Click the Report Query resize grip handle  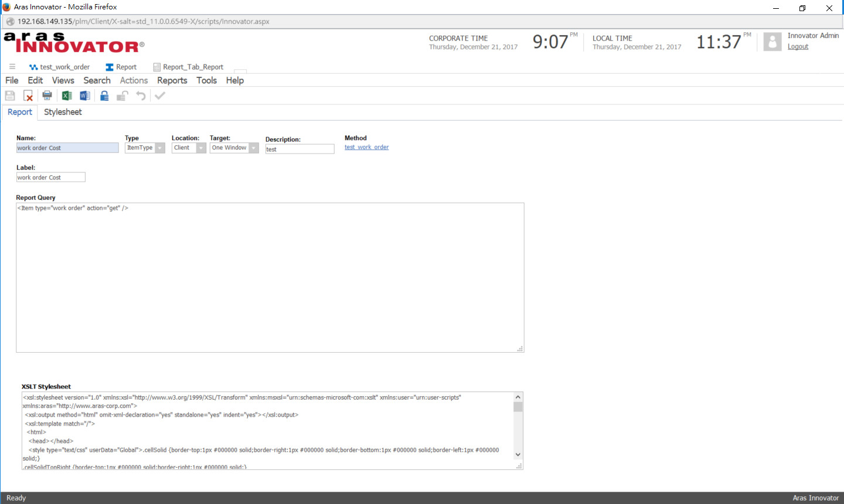point(520,349)
